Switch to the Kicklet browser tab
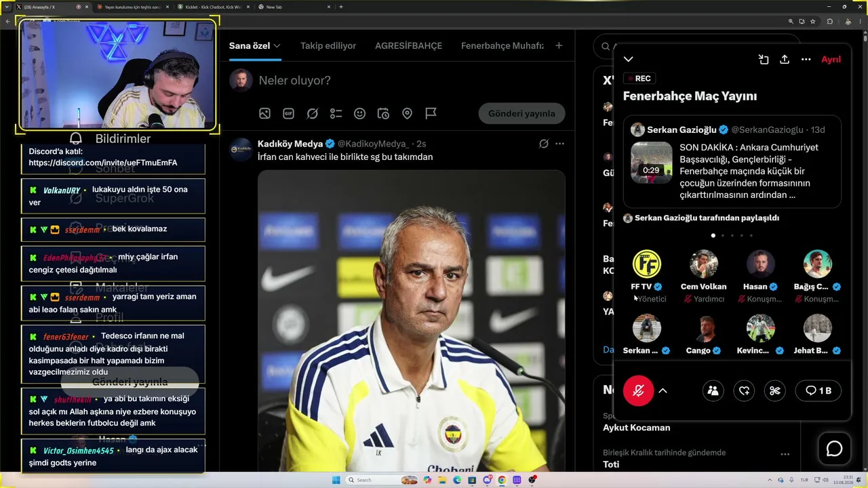The image size is (868, 488). point(212,7)
